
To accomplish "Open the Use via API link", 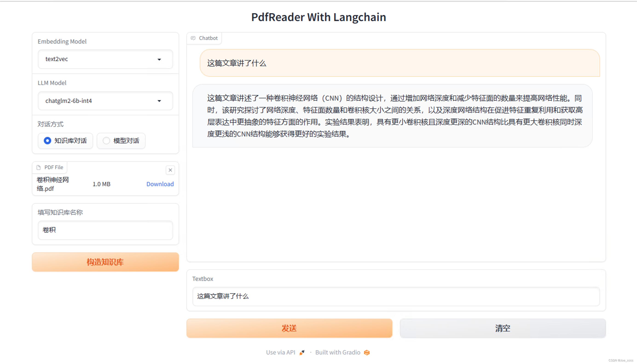I will tap(281, 352).
